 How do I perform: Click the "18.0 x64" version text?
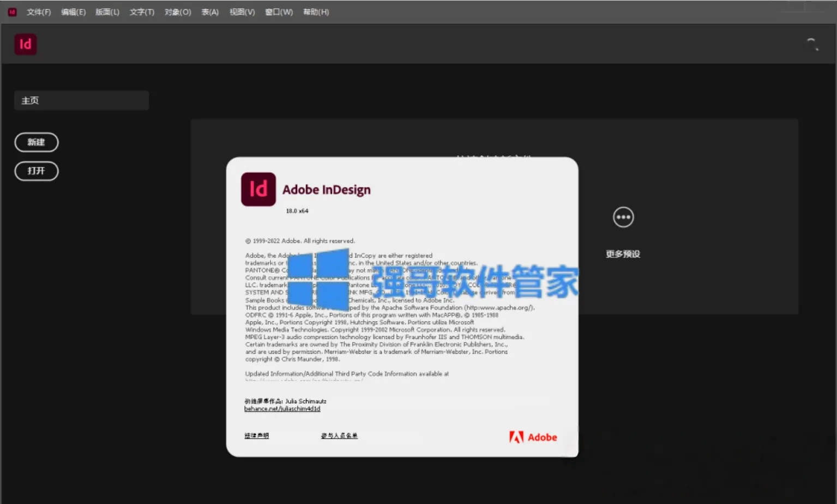(297, 211)
